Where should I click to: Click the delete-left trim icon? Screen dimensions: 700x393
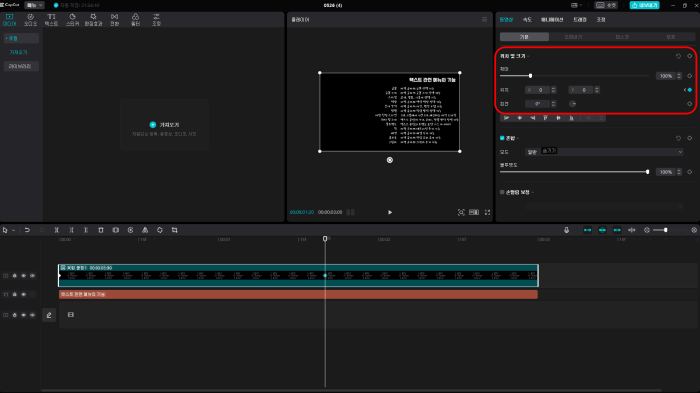[x=71, y=230]
